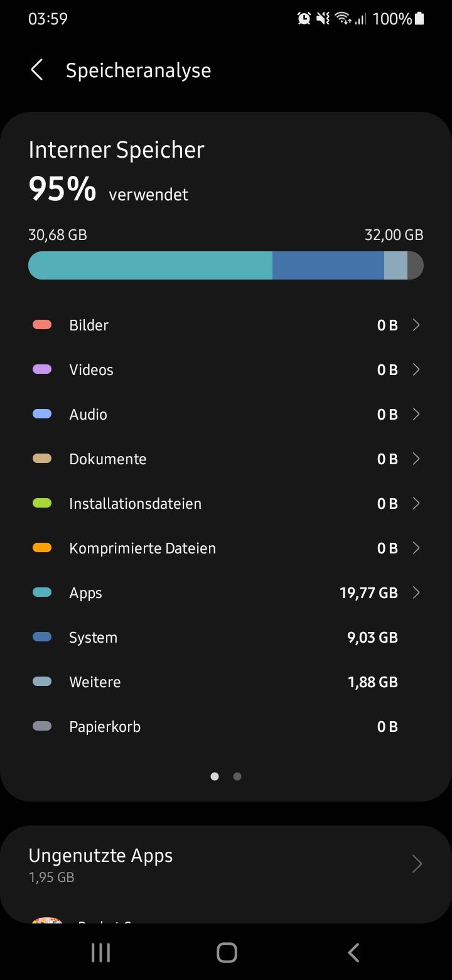Tap the blue System segment of storage bar
Image resolution: width=452 pixels, height=980 pixels.
(328, 265)
